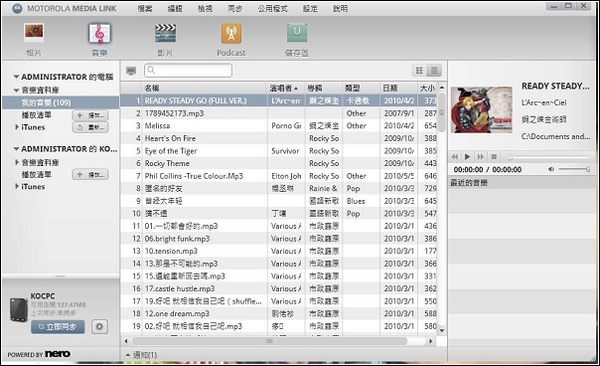Open the 編輯 menu

[175, 8]
